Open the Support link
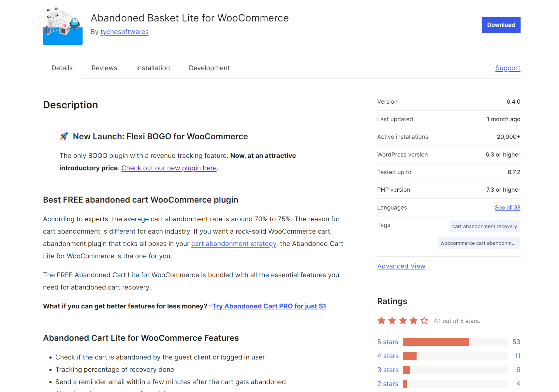This screenshot has width=559, height=392. pos(508,68)
